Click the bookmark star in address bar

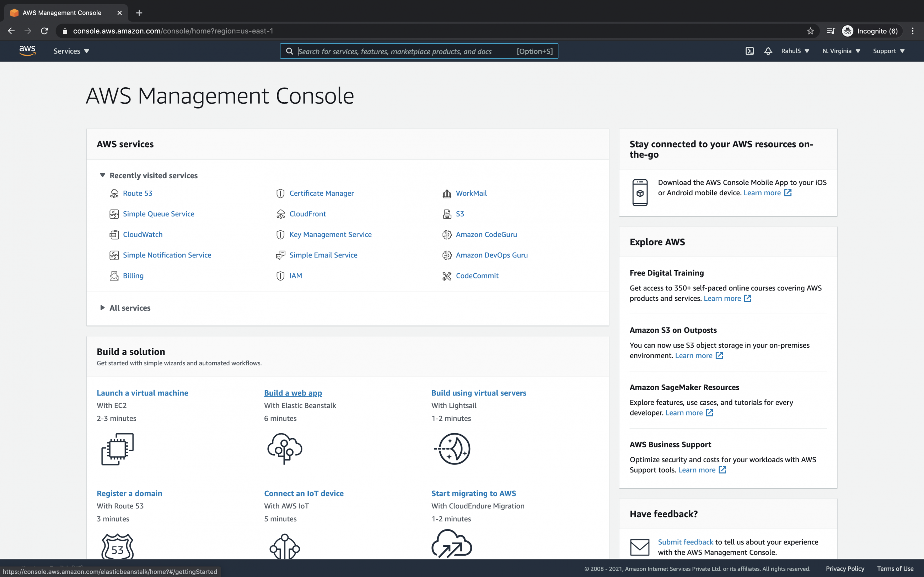click(x=811, y=31)
